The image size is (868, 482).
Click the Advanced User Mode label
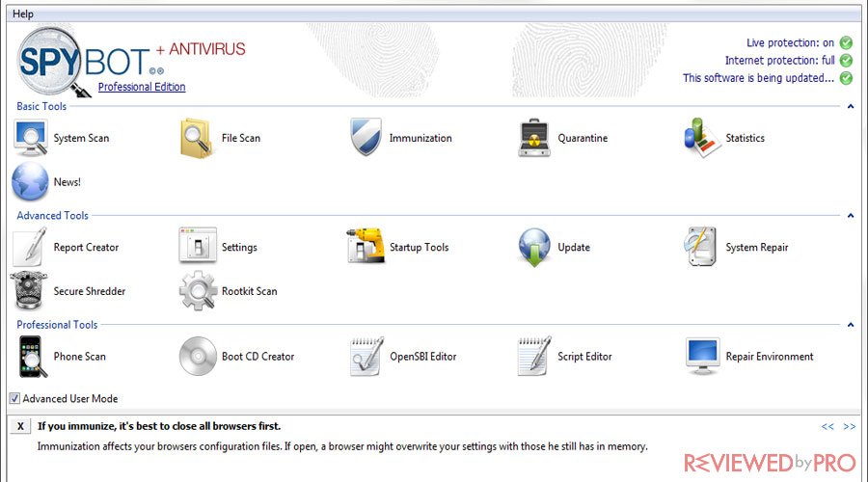tap(70, 398)
